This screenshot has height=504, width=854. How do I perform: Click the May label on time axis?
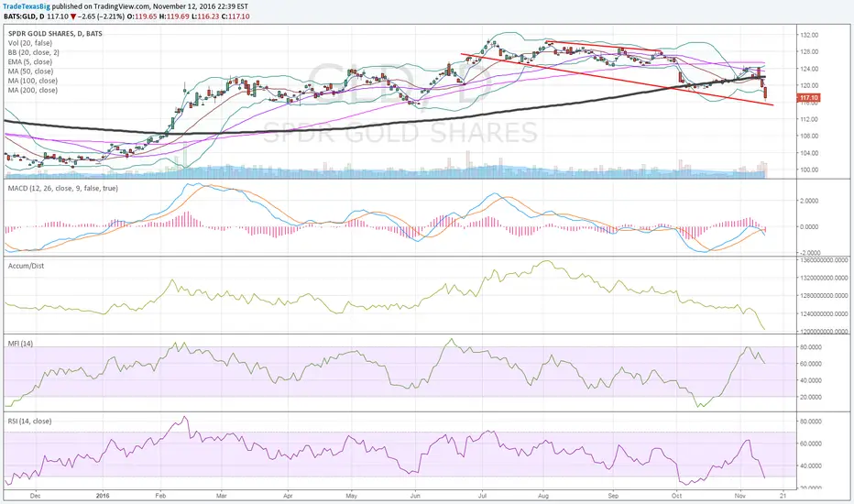(351, 496)
